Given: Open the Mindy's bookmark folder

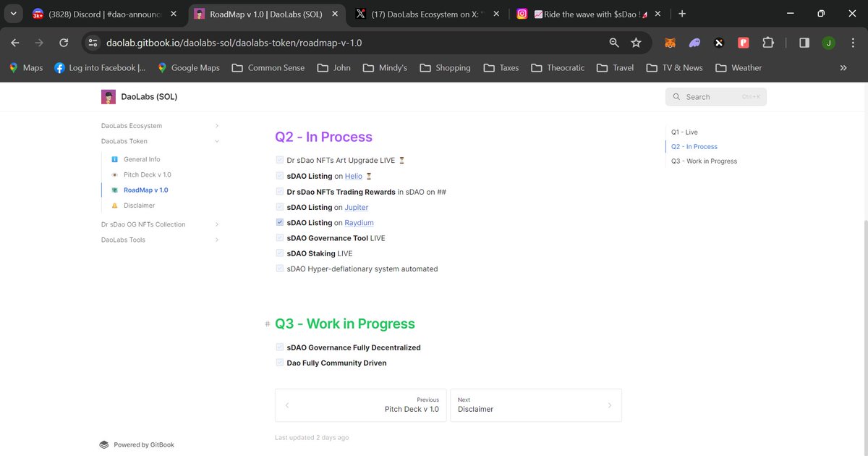Looking at the screenshot, I should pos(385,67).
